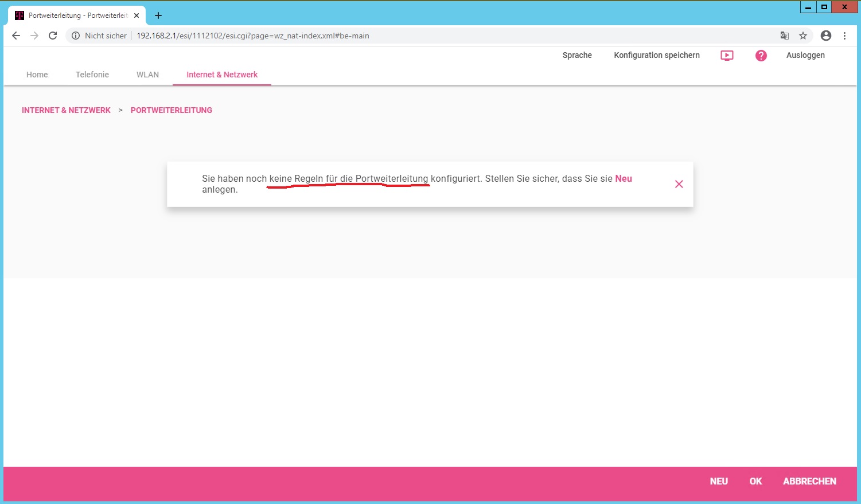Open the Chrome profile avatar icon
The width and height of the screenshot is (861, 504).
point(826,36)
